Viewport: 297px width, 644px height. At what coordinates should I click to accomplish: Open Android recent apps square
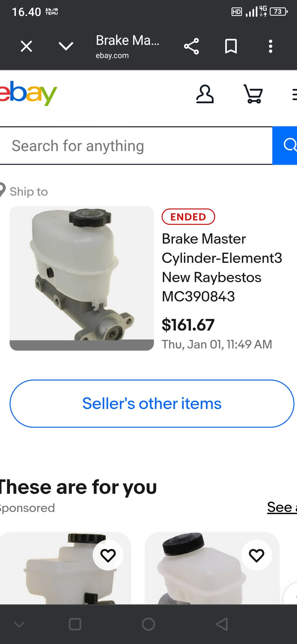click(x=75, y=624)
